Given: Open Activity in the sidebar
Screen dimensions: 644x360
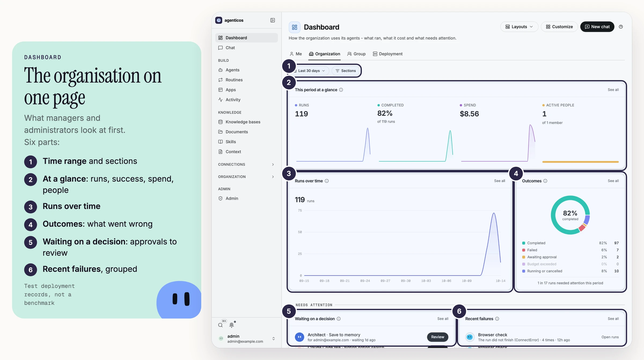Looking at the screenshot, I should tap(246, 100).
